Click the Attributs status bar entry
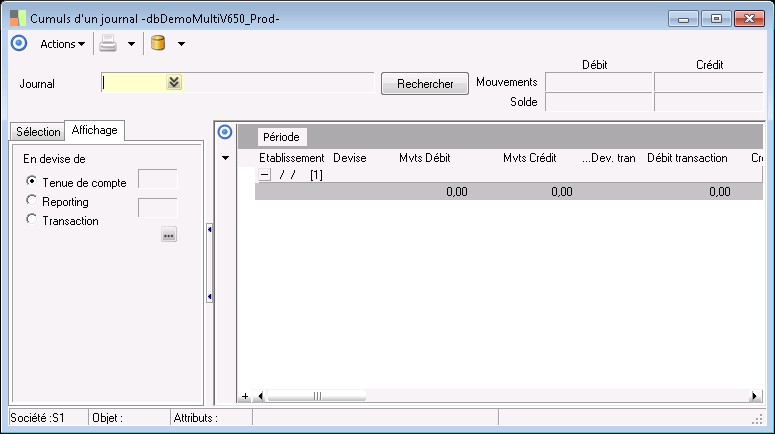 (196, 418)
